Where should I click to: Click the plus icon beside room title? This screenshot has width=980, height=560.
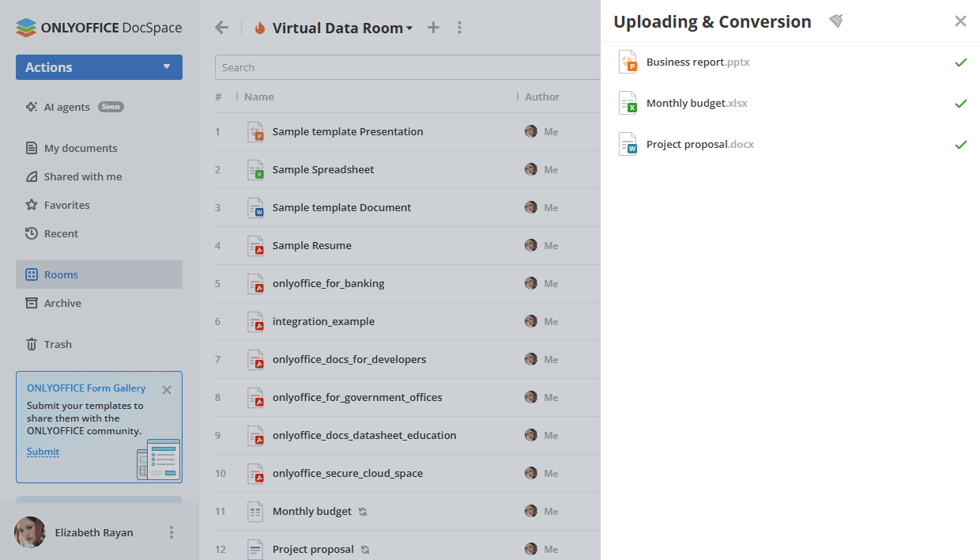pos(433,28)
